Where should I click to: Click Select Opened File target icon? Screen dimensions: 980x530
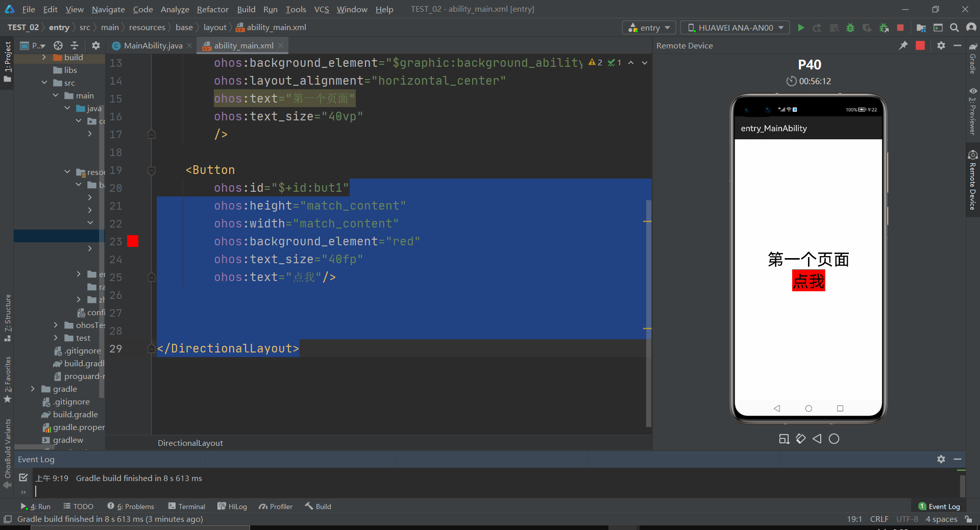[58, 45]
